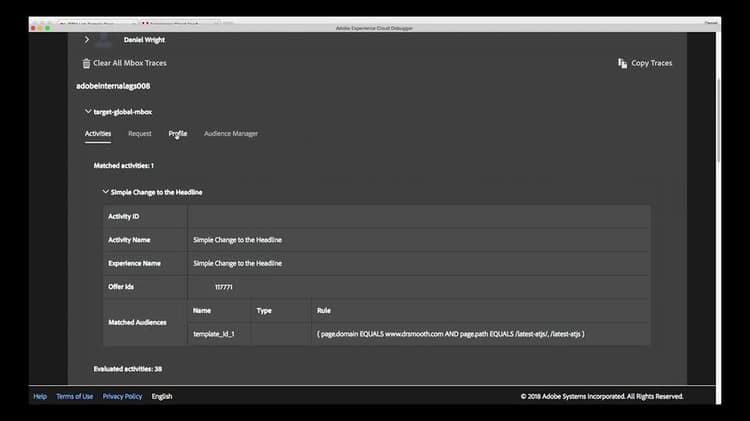The width and height of the screenshot is (750, 421).
Task: Open the Terms of Use link
Action: 75,396
